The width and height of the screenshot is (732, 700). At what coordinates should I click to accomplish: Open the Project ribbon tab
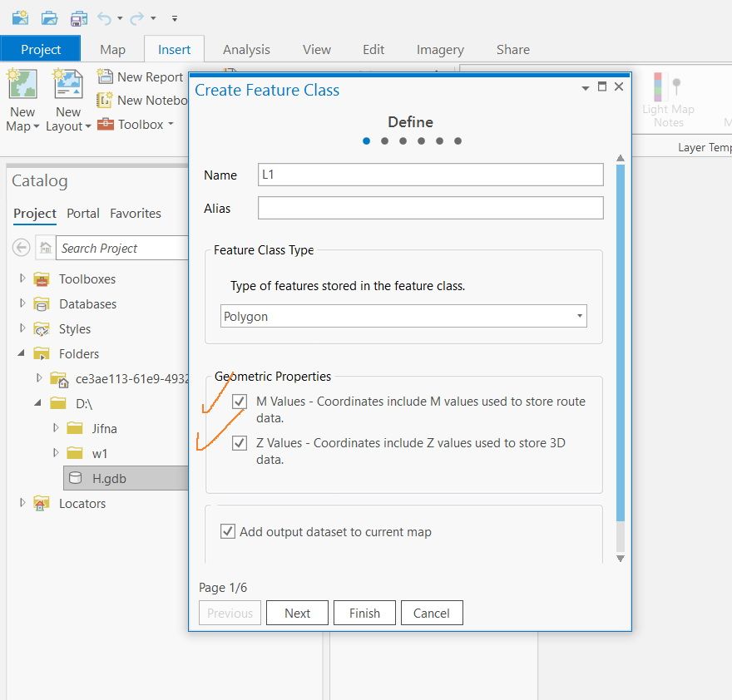[x=41, y=49]
